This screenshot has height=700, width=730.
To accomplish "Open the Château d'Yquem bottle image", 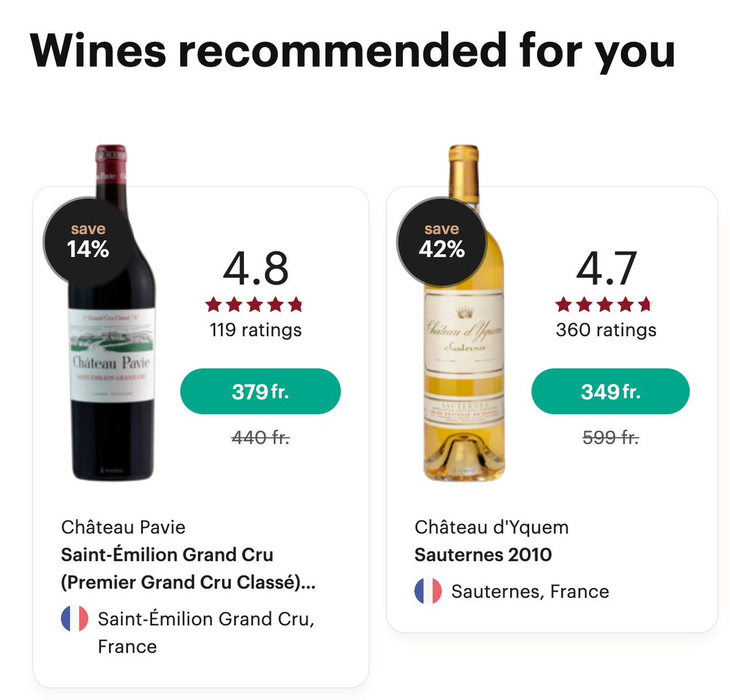I will [x=464, y=313].
